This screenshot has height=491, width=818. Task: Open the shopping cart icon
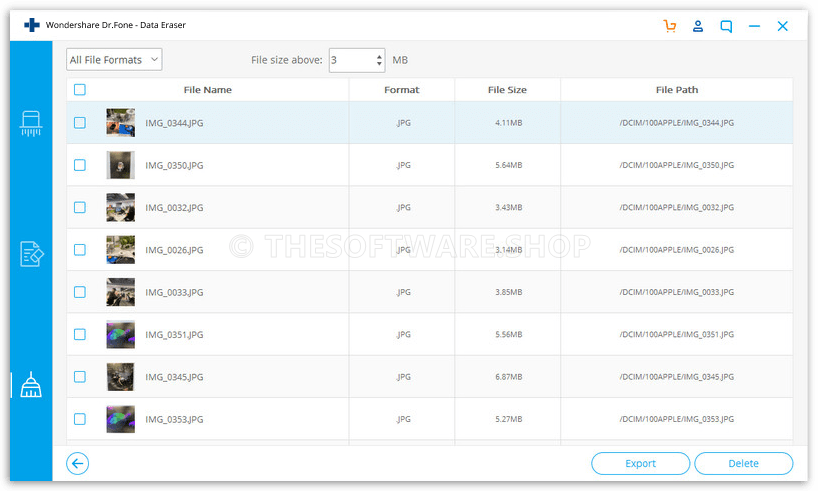click(670, 26)
